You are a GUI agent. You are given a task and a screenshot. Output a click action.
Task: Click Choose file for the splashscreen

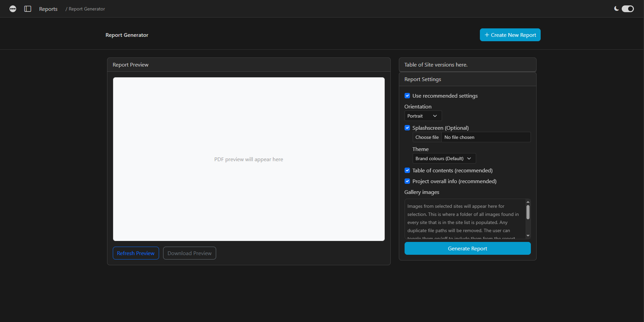point(427,137)
